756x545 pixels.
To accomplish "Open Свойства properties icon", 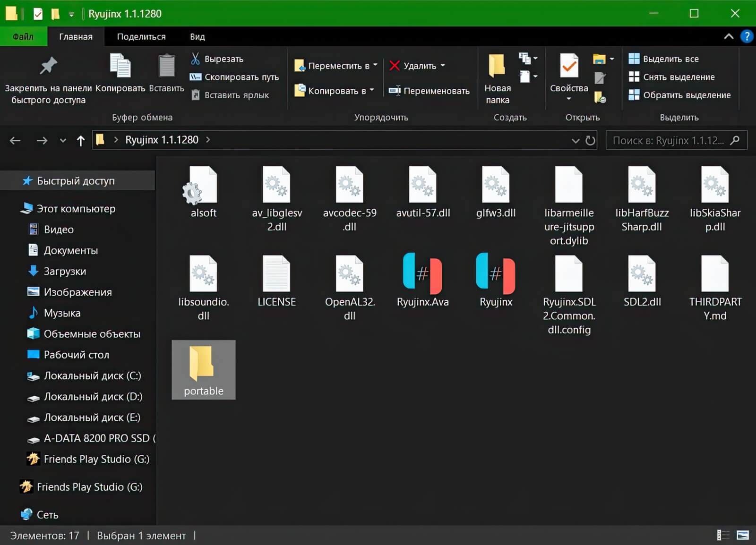I will click(569, 65).
